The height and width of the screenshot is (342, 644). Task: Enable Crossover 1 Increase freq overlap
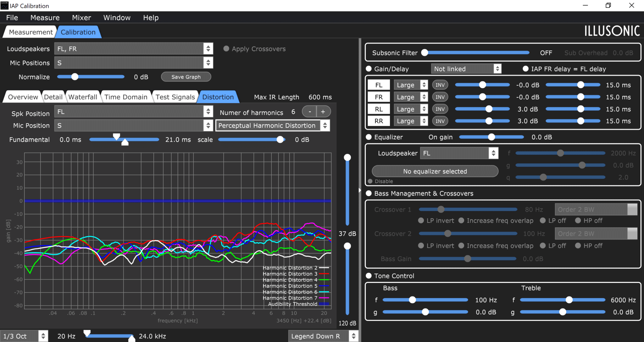pyautogui.click(x=461, y=221)
